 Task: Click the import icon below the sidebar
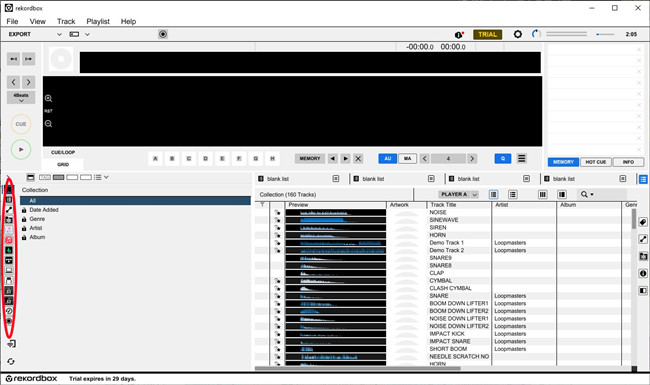tap(11, 344)
